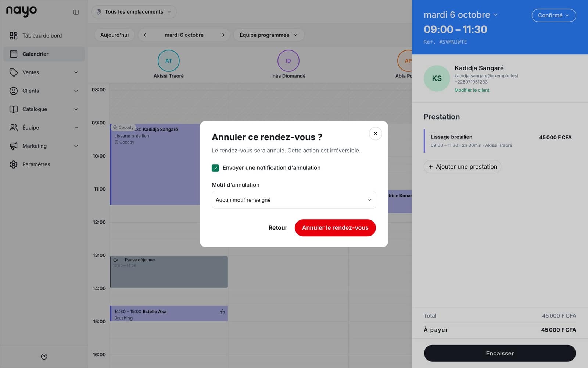Click the Clients smiley icon
Screen dimensions: 588x368
pos(14,91)
